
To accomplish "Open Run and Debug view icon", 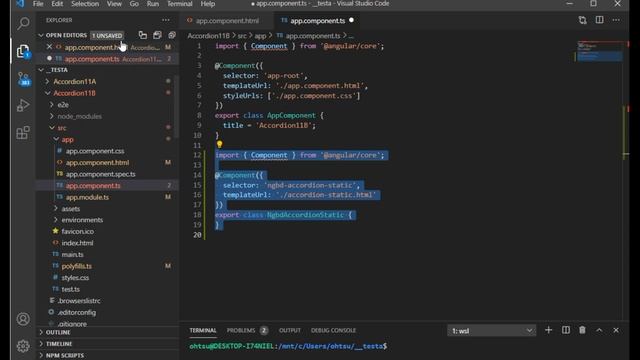I will coord(23,105).
